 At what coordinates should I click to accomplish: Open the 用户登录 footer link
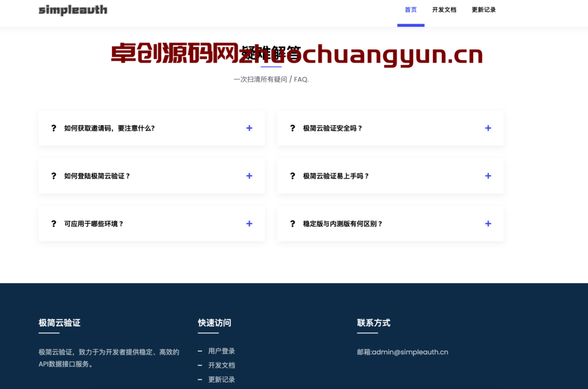click(x=222, y=351)
